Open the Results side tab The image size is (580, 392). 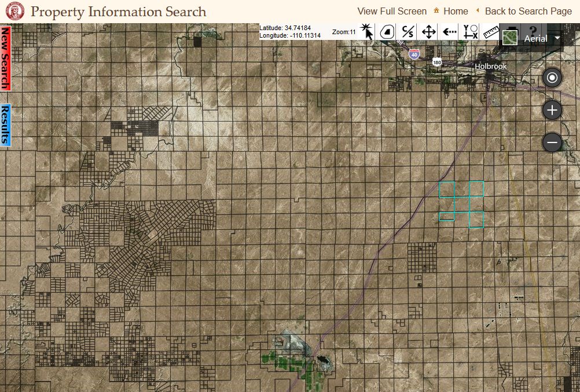[x=5, y=125]
